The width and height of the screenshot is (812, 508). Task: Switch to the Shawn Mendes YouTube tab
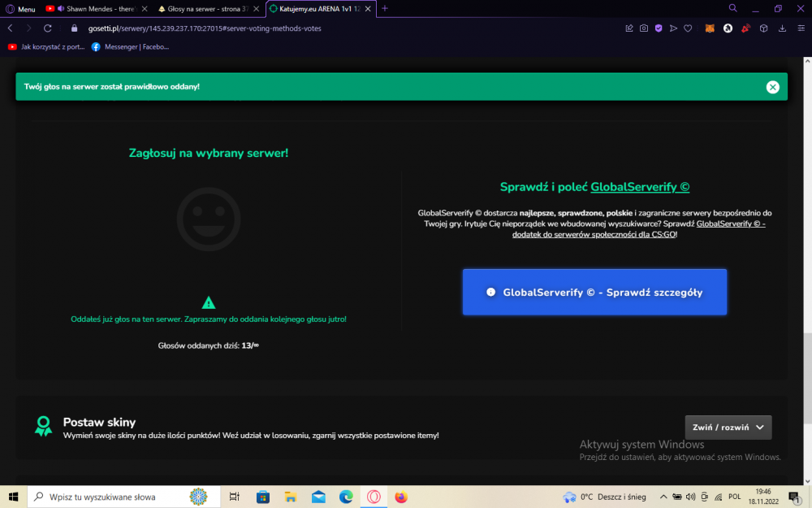(97, 9)
